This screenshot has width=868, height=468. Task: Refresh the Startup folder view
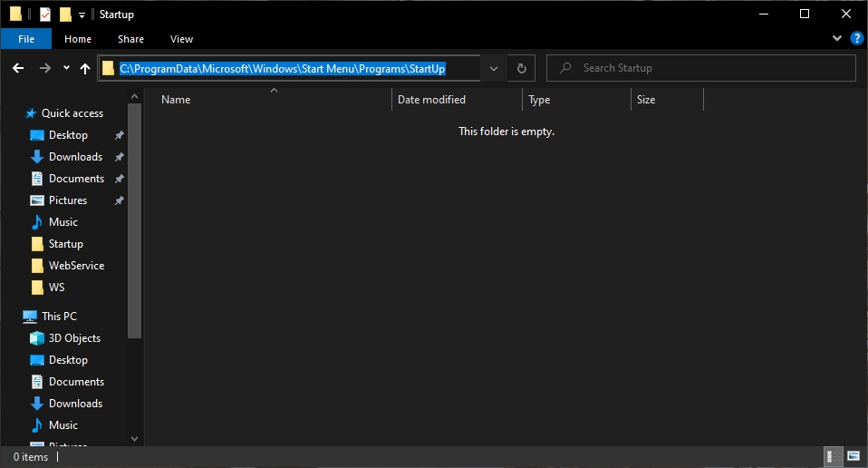point(521,68)
